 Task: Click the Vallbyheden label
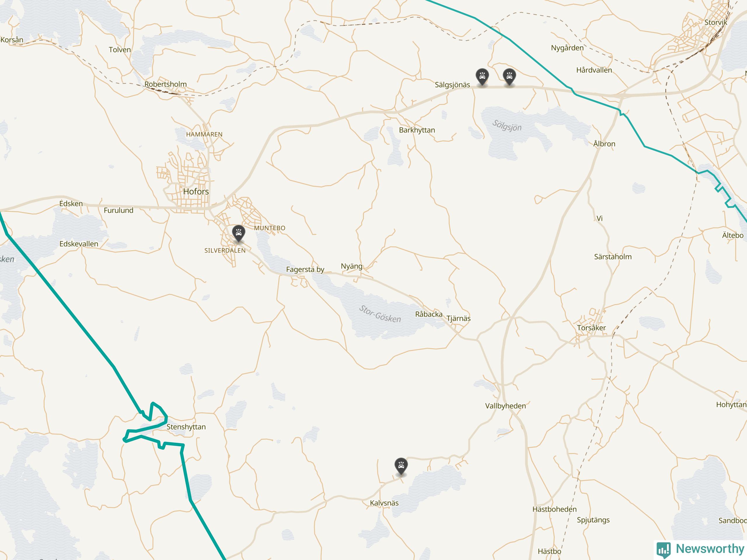pos(505,406)
